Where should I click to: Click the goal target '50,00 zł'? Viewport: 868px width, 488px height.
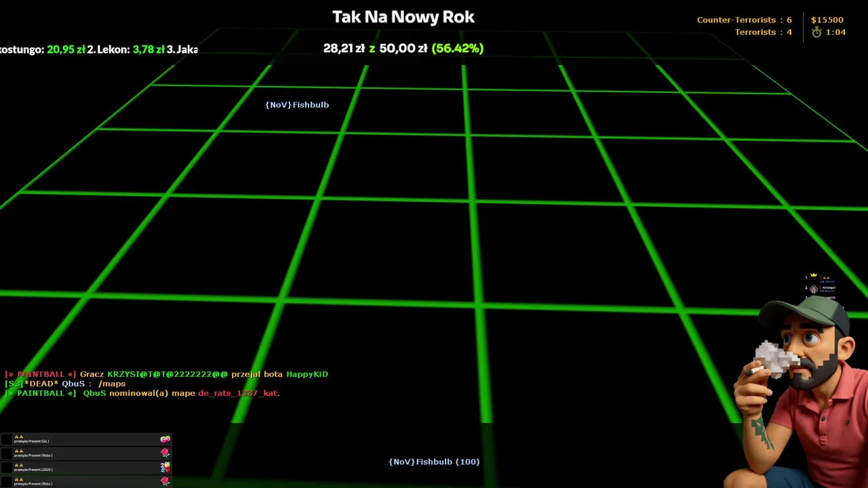tap(403, 48)
